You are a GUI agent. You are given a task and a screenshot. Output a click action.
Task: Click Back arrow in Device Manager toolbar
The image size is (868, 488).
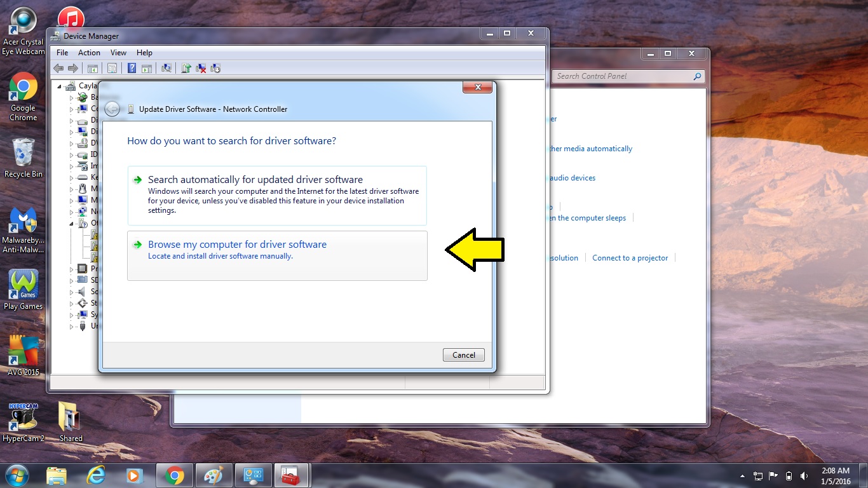(x=58, y=68)
